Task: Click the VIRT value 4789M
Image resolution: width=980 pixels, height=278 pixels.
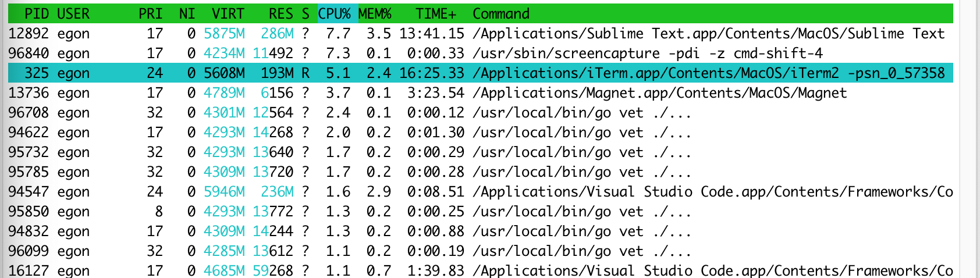Action: tap(224, 93)
